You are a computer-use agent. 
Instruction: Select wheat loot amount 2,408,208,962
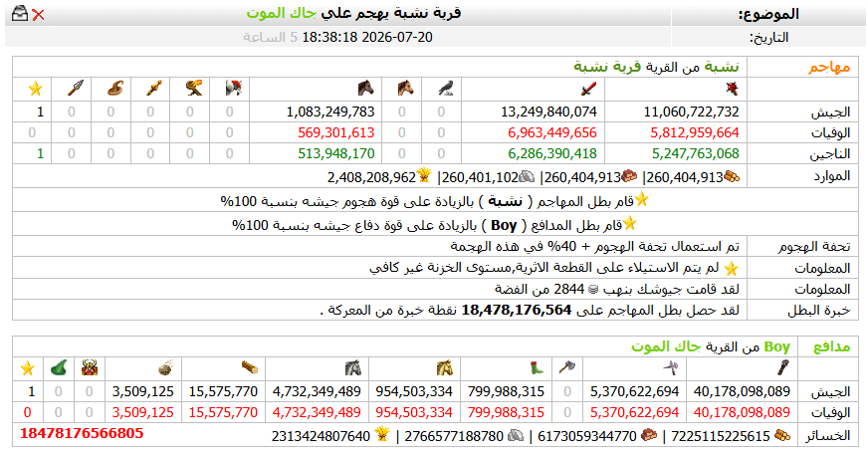click(x=371, y=177)
